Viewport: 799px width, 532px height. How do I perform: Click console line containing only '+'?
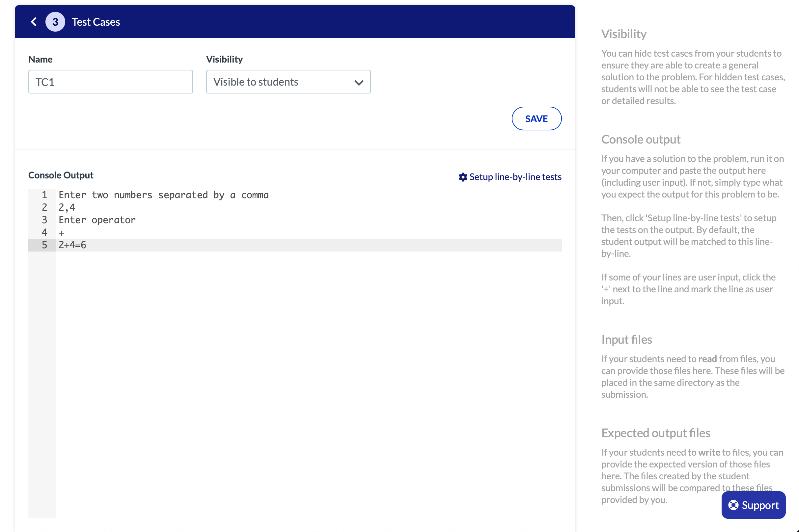[62, 233]
